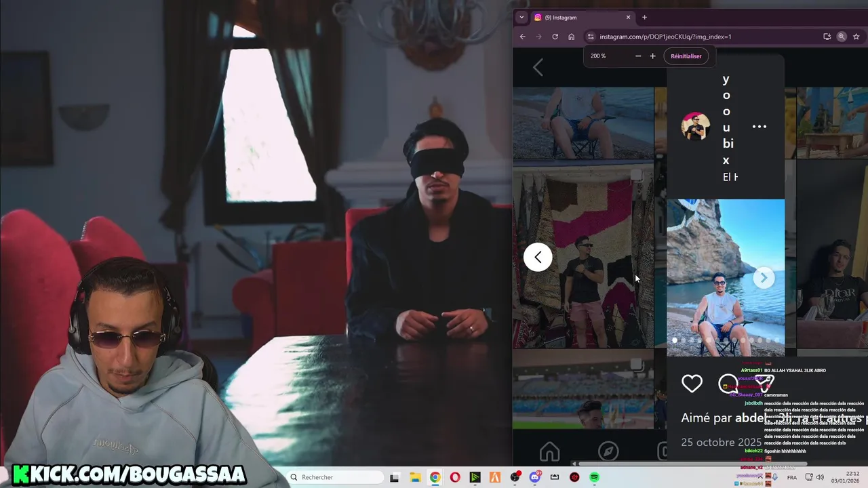Show the next photo in the carousel
The height and width of the screenshot is (488, 868).
[764, 278]
